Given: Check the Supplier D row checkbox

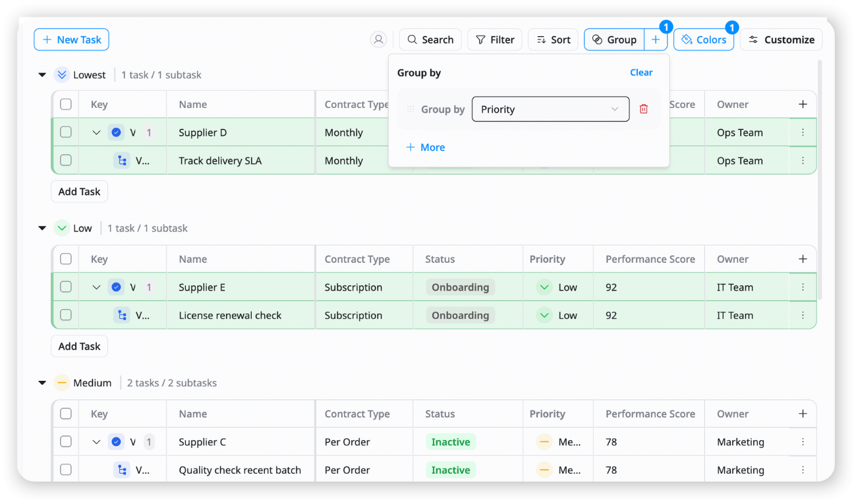Looking at the screenshot, I should [66, 132].
